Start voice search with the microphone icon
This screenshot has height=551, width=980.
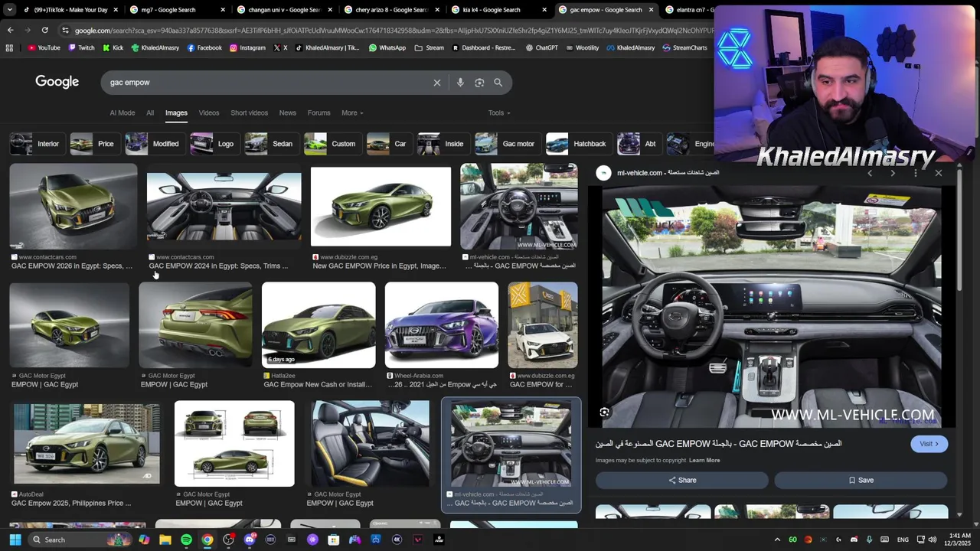[460, 83]
